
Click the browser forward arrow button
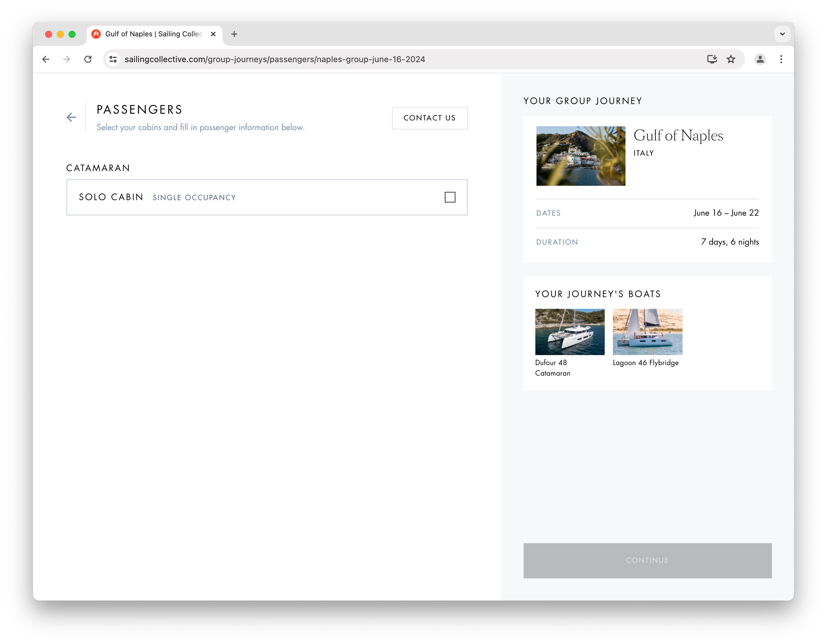67,59
